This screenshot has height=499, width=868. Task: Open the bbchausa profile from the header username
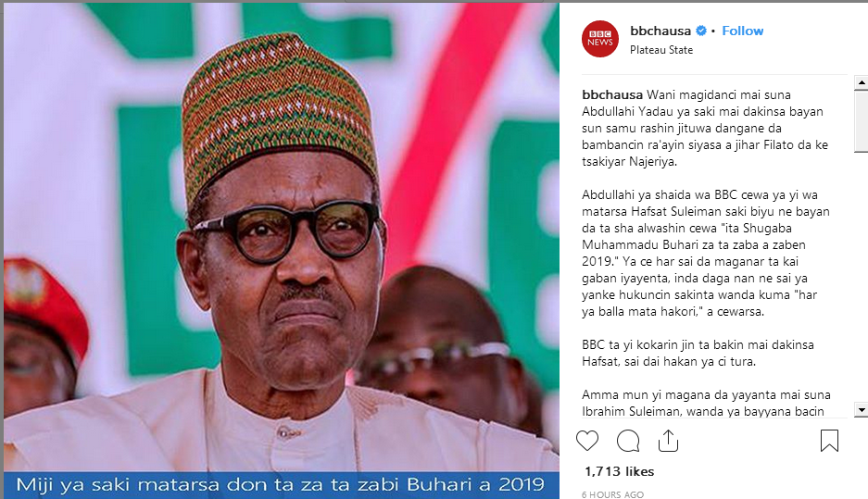[x=660, y=31]
